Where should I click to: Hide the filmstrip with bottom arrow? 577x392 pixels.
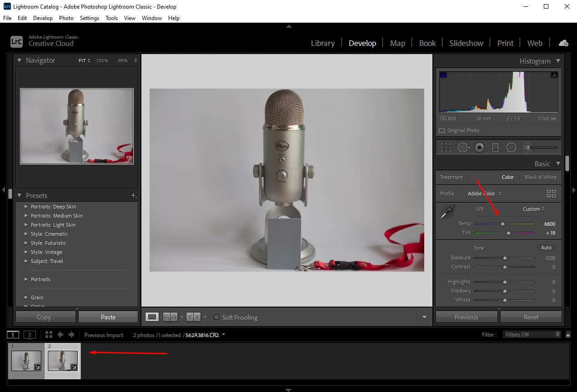click(288, 389)
